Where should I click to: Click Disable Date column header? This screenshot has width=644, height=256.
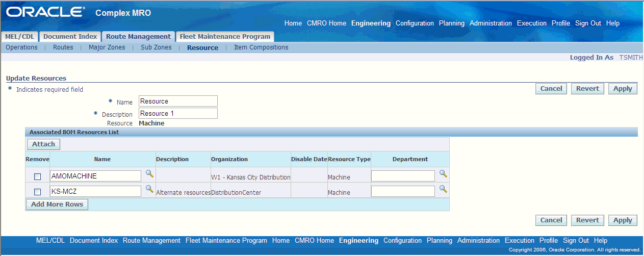point(309,159)
